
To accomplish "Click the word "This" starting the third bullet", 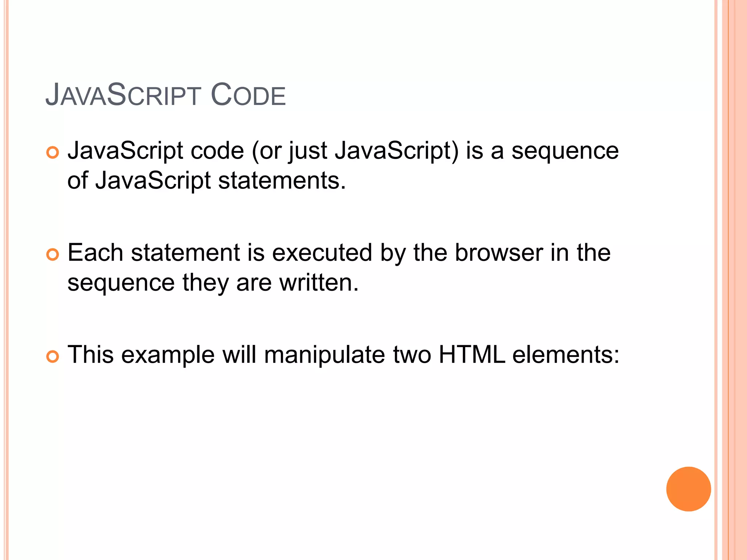I will tap(90, 354).
